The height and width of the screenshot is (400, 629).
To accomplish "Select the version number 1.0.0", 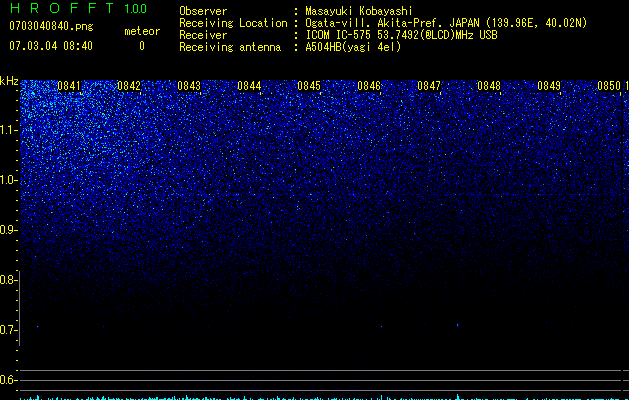I will pyautogui.click(x=136, y=9).
